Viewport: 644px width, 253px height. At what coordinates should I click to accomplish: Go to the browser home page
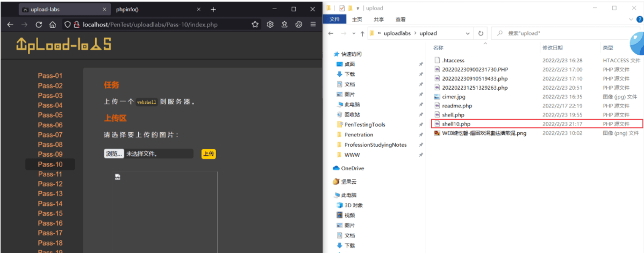click(52, 25)
